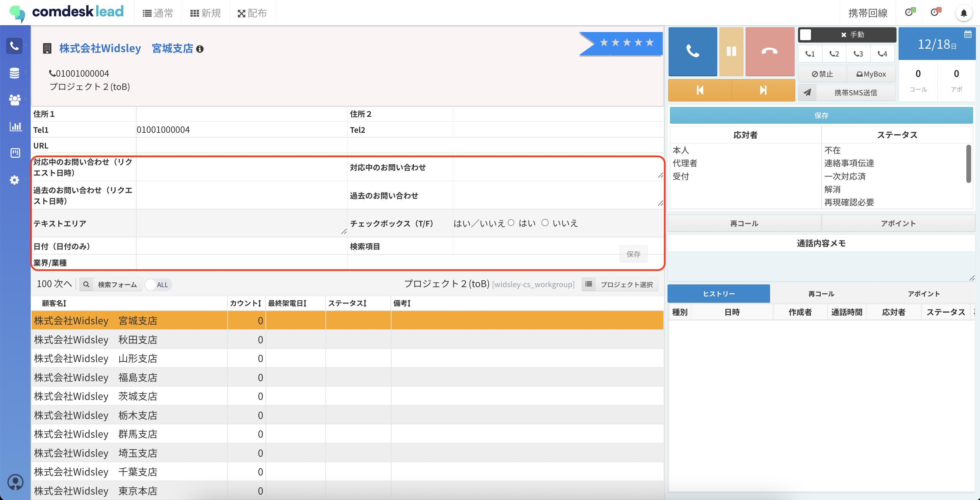Open the bar chart reports icon
Image resolution: width=980 pixels, height=500 pixels.
[15, 126]
